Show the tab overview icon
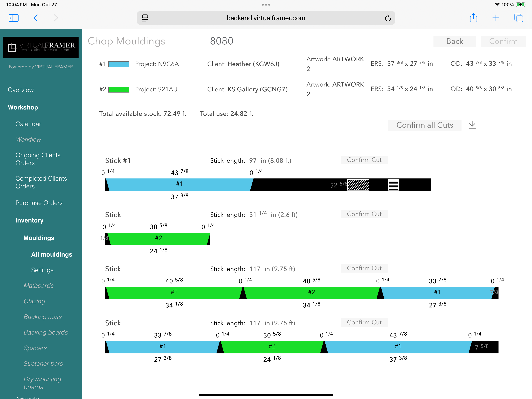Image resolution: width=532 pixels, height=399 pixels. [x=519, y=18]
